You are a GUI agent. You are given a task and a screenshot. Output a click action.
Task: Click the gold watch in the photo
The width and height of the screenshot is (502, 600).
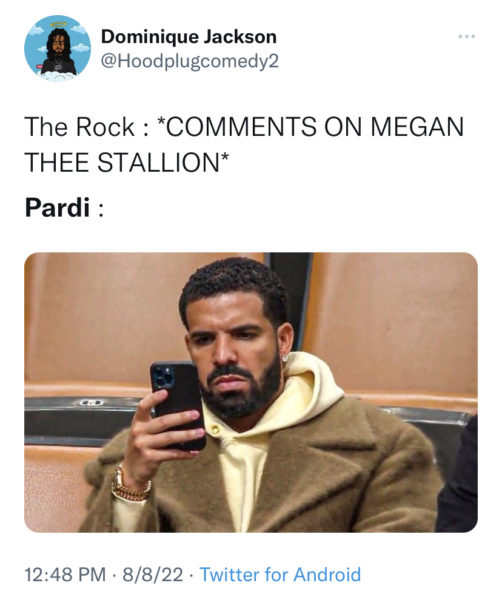click(130, 485)
